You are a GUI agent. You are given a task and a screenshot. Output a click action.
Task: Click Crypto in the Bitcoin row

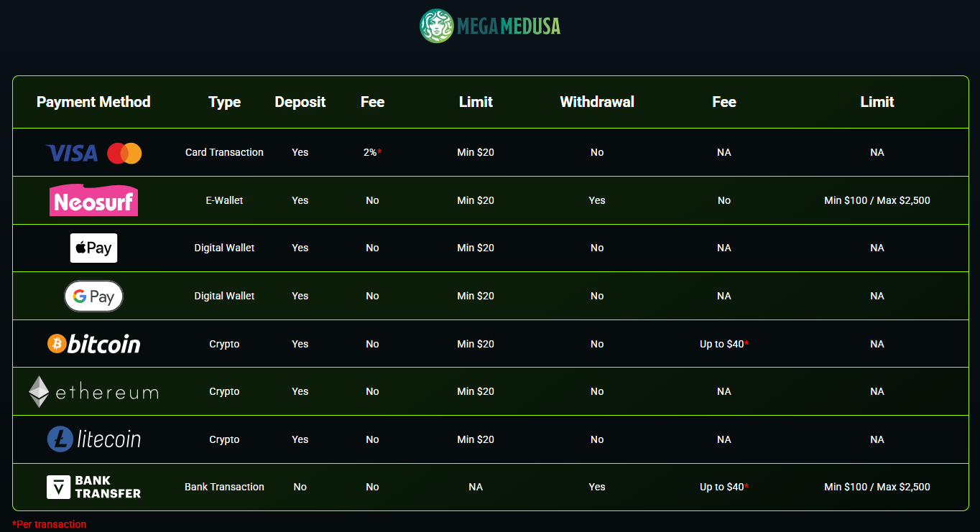pos(224,344)
